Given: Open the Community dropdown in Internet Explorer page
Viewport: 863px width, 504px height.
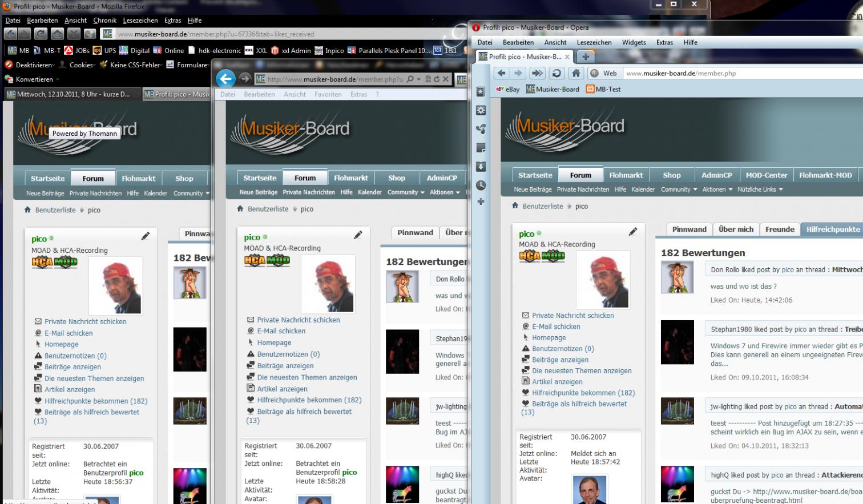Looking at the screenshot, I should click(x=406, y=192).
